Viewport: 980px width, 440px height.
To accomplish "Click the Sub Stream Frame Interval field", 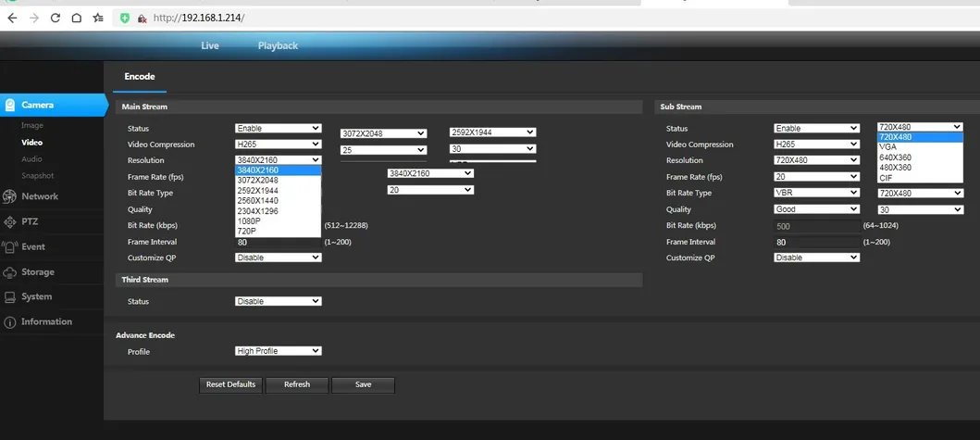I will 817,242.
